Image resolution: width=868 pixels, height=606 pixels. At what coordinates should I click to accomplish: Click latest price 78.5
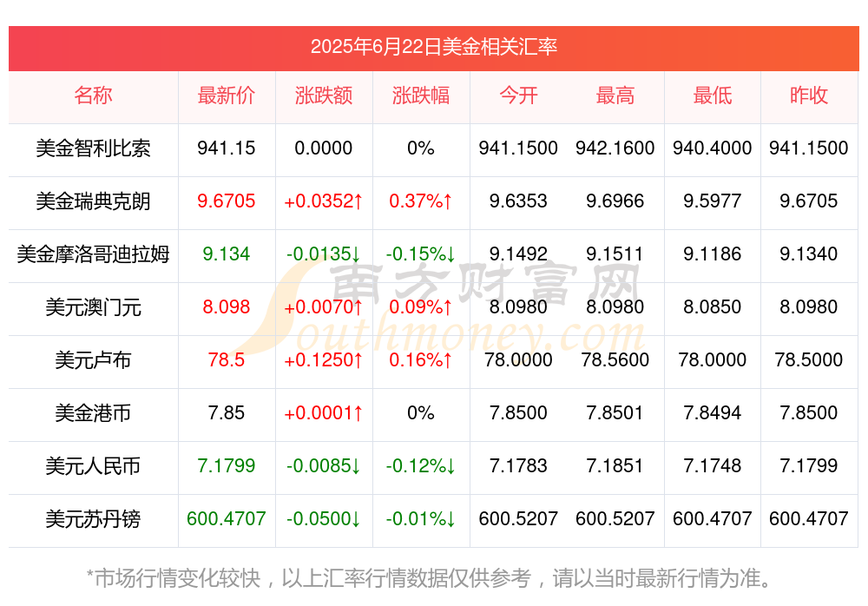226,360
